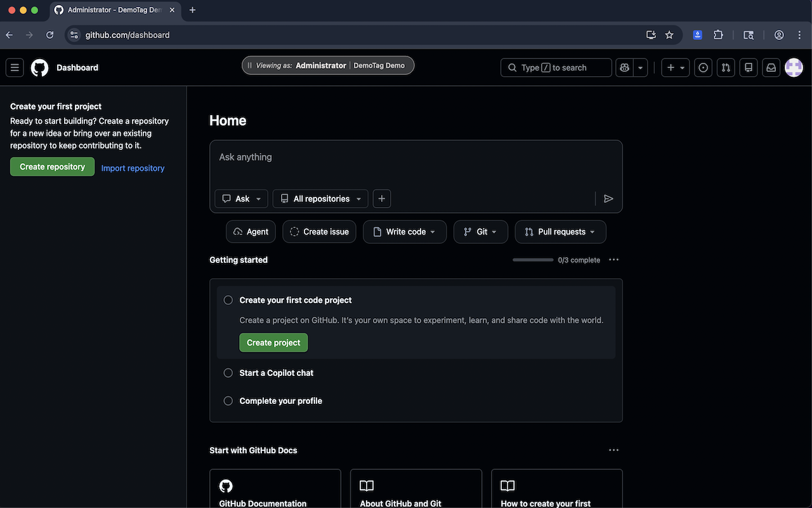Screen dimensions: 812x508
Task: Open the Start with GitHub Docs three-dot menu
Action: [613, 450]
